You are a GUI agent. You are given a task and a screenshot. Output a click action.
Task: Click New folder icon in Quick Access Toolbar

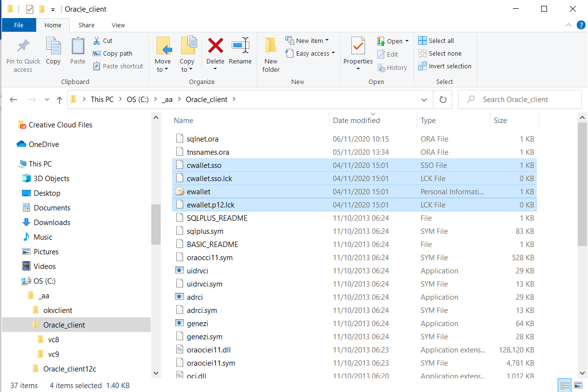tap(42, 9)
